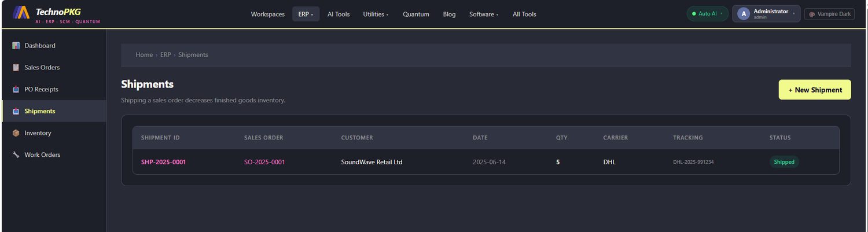Open AI Tools in top navigation

coord(339,14)
